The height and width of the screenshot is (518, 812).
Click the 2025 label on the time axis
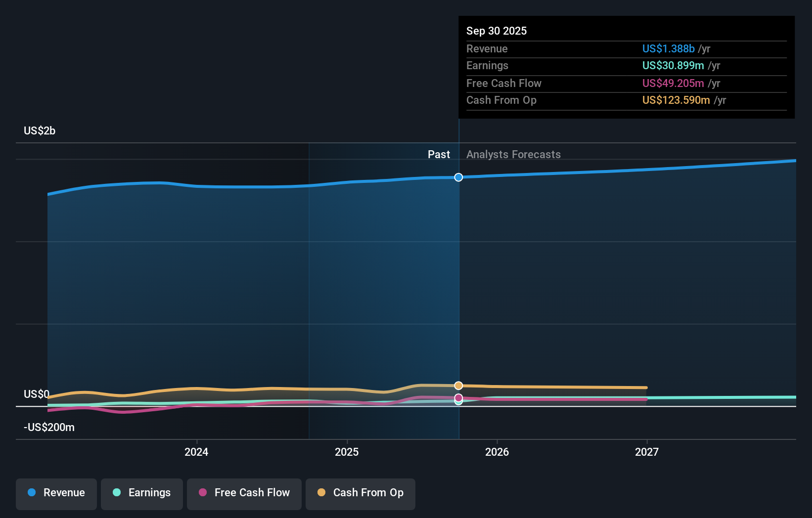pyautogui.click(x=347, y=452)
